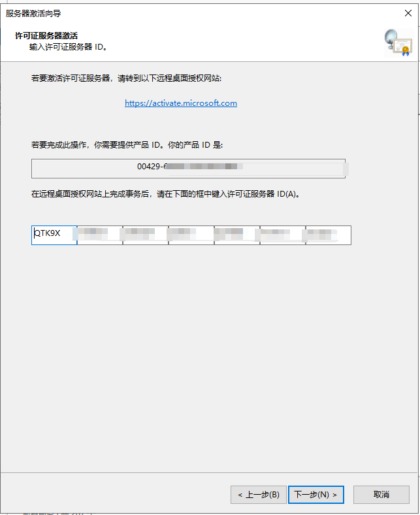This screenshot has width=420, height=515.
Task: Open the activate.microsoft.com link
Action: [x=181, y=103]
